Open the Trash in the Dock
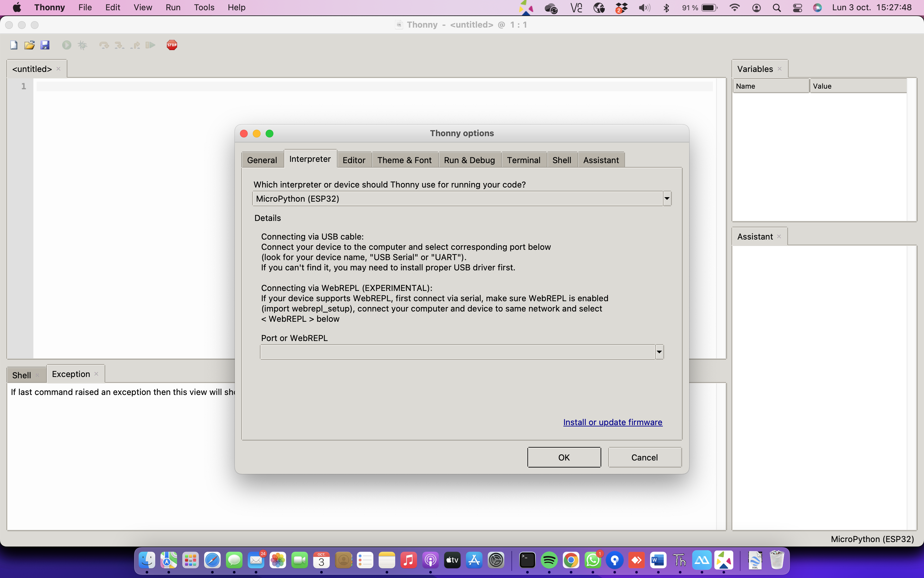Viewport: 924px width, 578px height. click(x=777, y=560)
